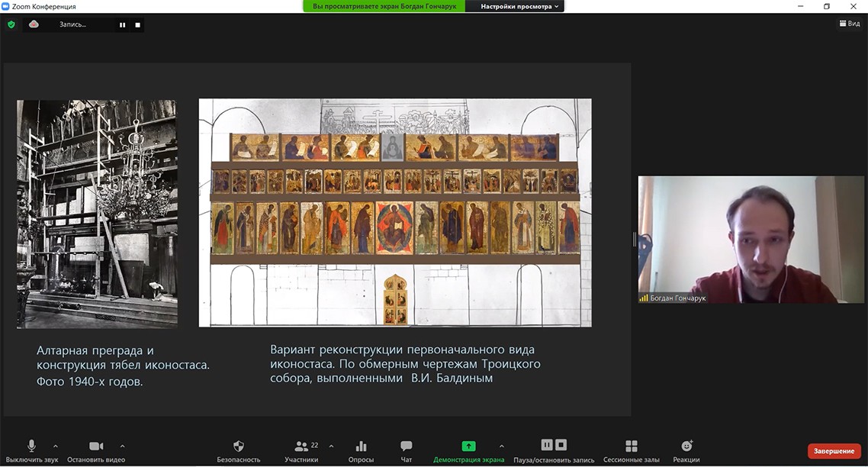
Task: Select Богдан Гончарук video thumbnail
Action: click(x=751, y=240)
